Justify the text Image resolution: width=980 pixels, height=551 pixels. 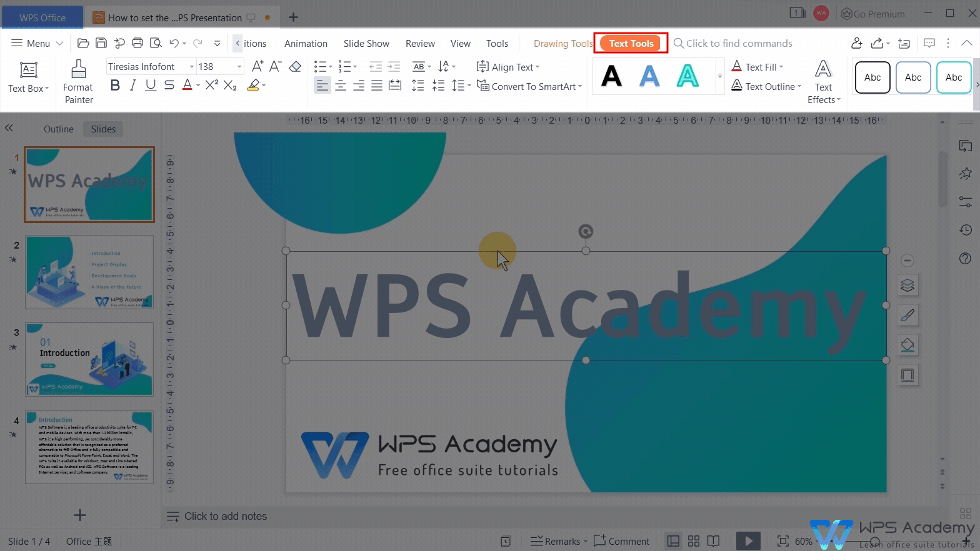click(377, 86)
